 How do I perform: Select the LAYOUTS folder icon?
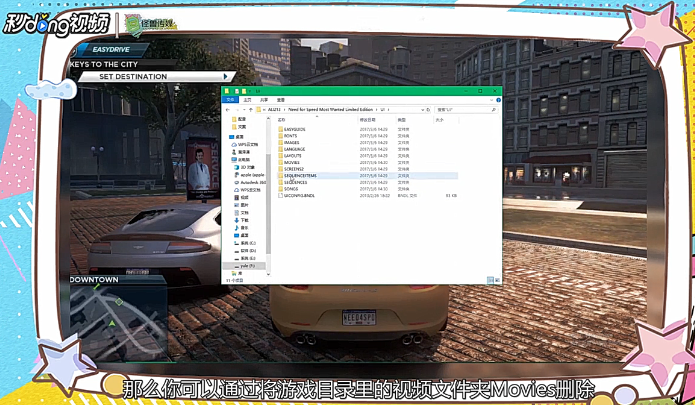281,156
